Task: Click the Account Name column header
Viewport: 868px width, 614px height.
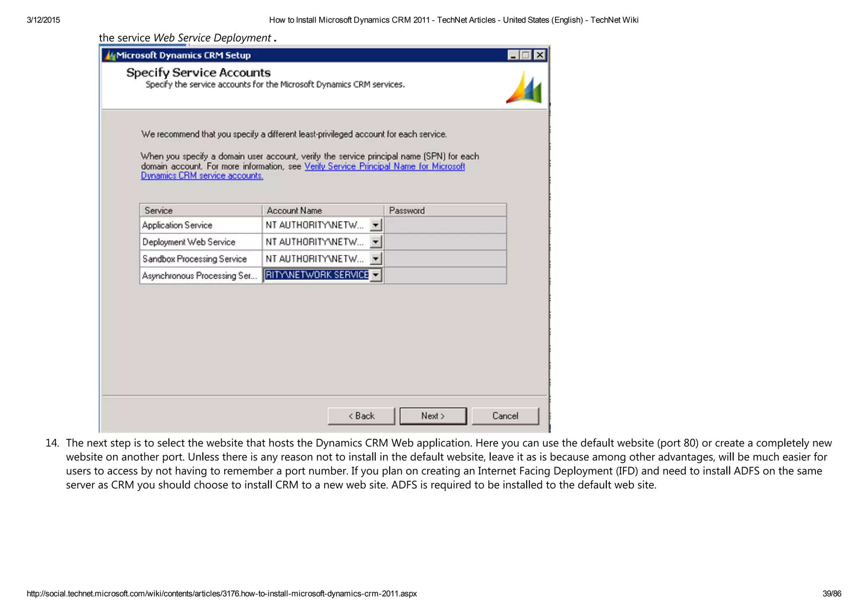Action: [x=323, y=211]
